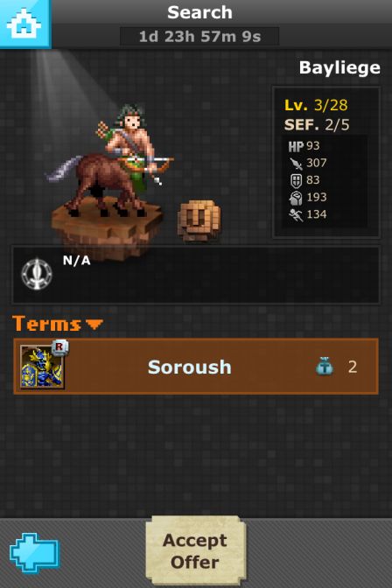The height and width of the screenshot is (588, 392).
Task: Click the blue back arrow
Action: [x=34, y=552]
